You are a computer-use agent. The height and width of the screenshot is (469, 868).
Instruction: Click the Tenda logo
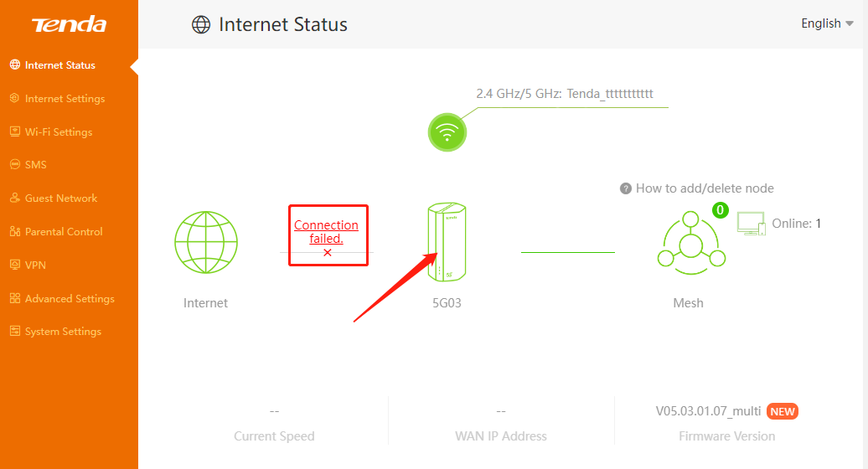coord(69,24)
